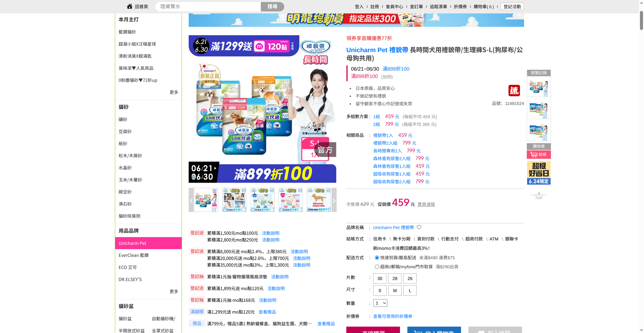Screen dimensions: 644x333
Task: Open the first item in 瀏覽記錄
Action: point(539,86)
